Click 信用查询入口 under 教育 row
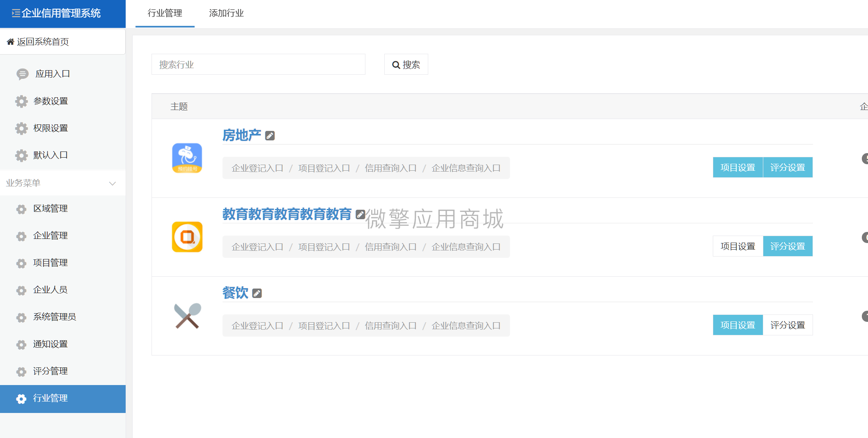The image size is (868, 438). point(390,247)
